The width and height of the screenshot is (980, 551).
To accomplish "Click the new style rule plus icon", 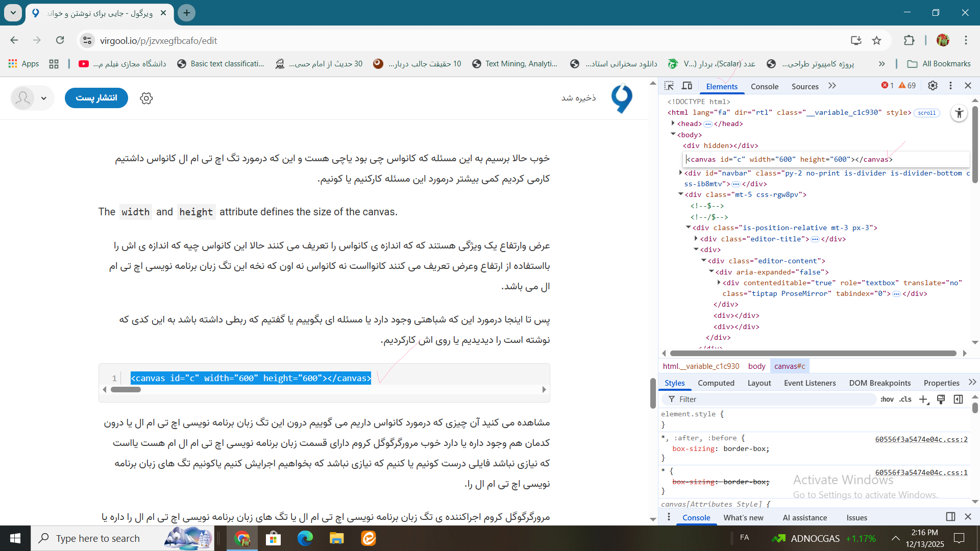I will (x=923, y=399).
